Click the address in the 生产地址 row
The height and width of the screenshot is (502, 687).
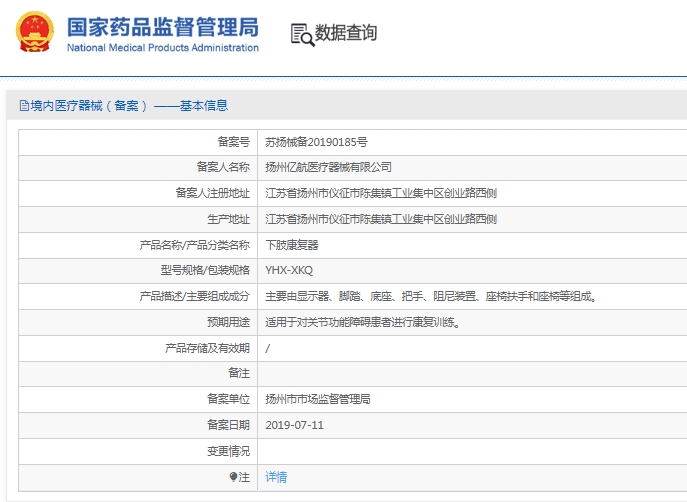(381, 219)
